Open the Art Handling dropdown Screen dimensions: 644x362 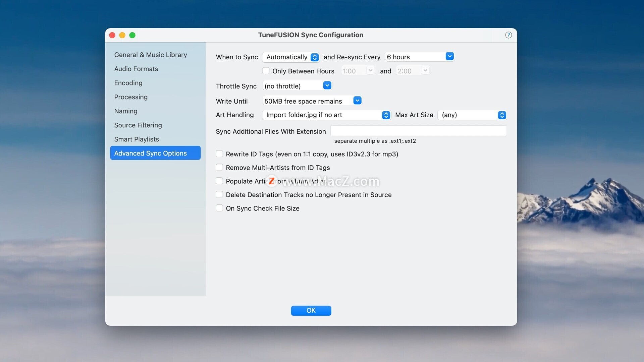tap(326, 115)
